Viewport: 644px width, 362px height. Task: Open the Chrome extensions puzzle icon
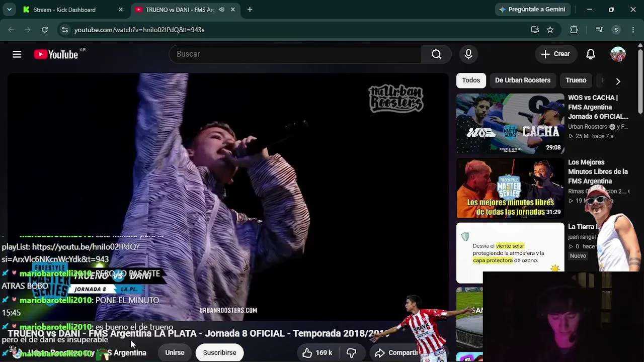click(574, 30)
